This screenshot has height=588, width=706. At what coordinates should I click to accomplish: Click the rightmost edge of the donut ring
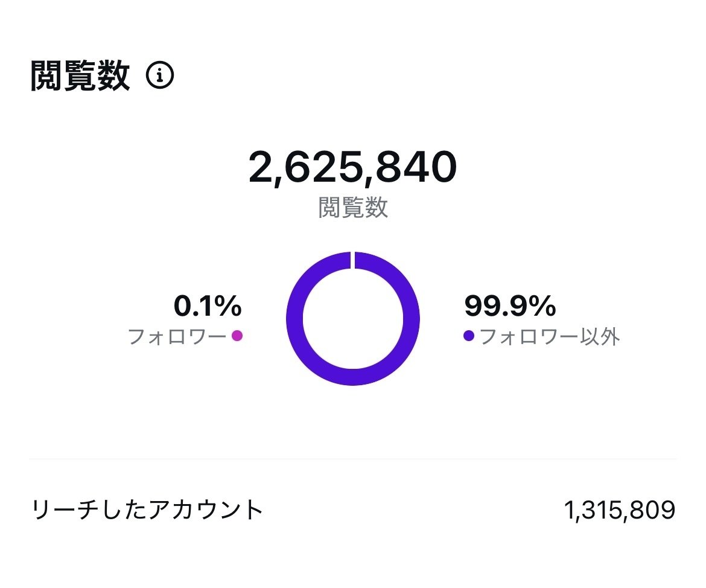[412, 319]
